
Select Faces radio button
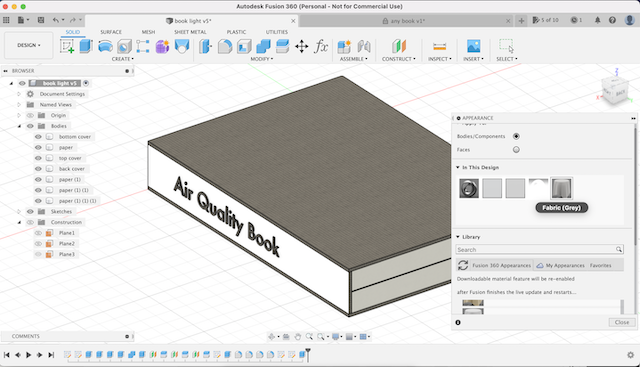tap(516, 150)
